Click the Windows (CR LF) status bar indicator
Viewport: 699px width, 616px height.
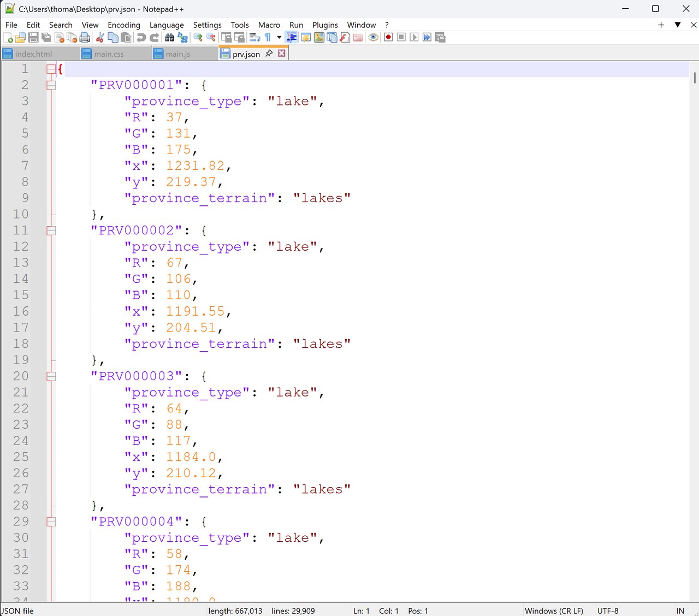click(554, 611)
